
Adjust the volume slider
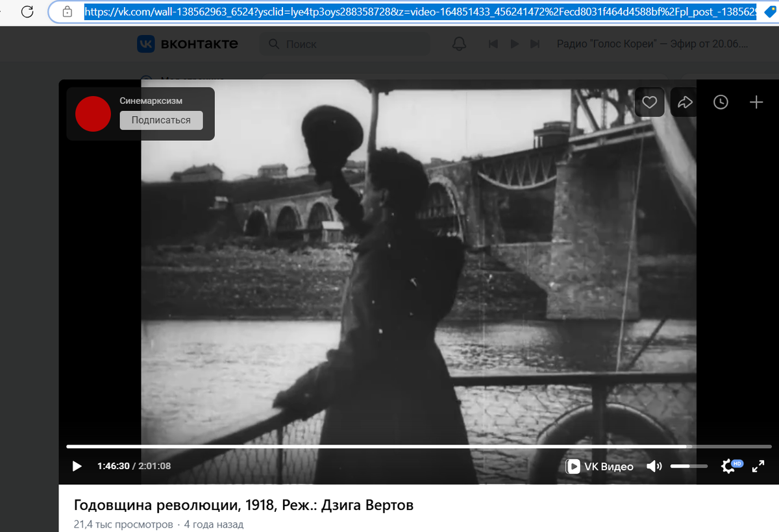coord(688,466)
